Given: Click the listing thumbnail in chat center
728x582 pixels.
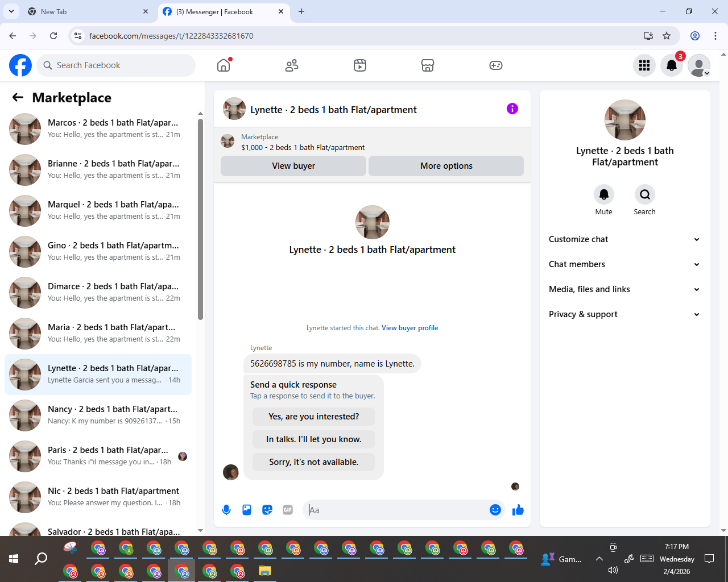Looking at the screenshot, I should [373, 222].
